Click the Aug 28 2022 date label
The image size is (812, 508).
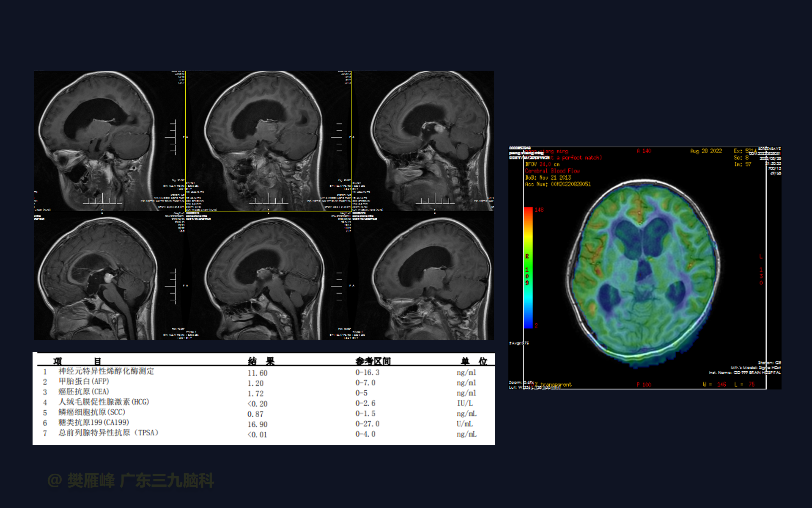tap(706, 151)
